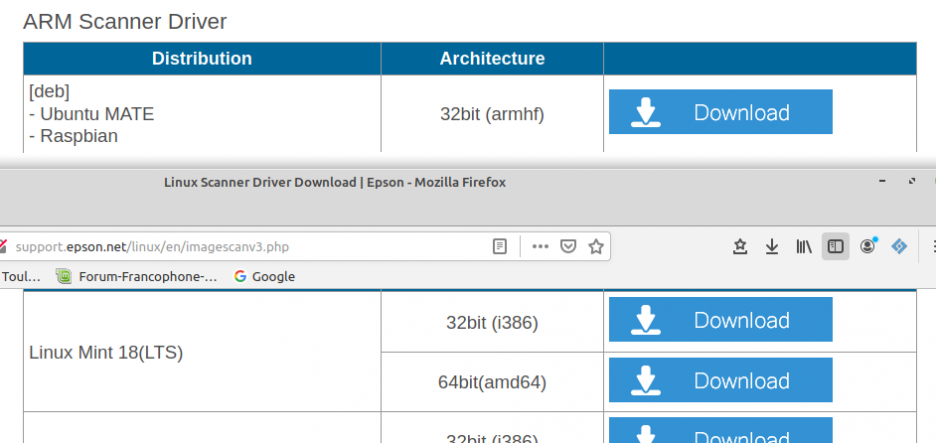Open Firefox account avatar icon

(867, 246)
